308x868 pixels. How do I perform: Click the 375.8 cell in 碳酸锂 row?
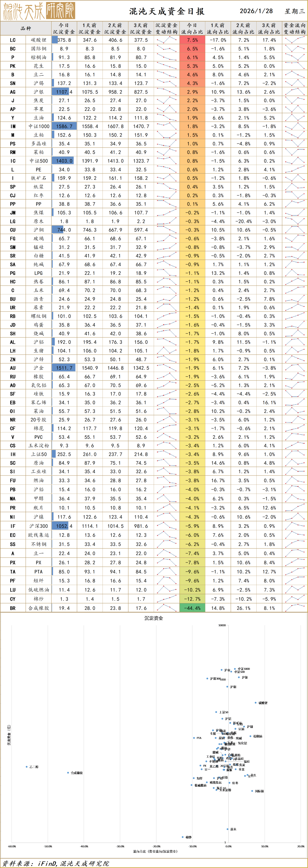[x=64, y=40]
